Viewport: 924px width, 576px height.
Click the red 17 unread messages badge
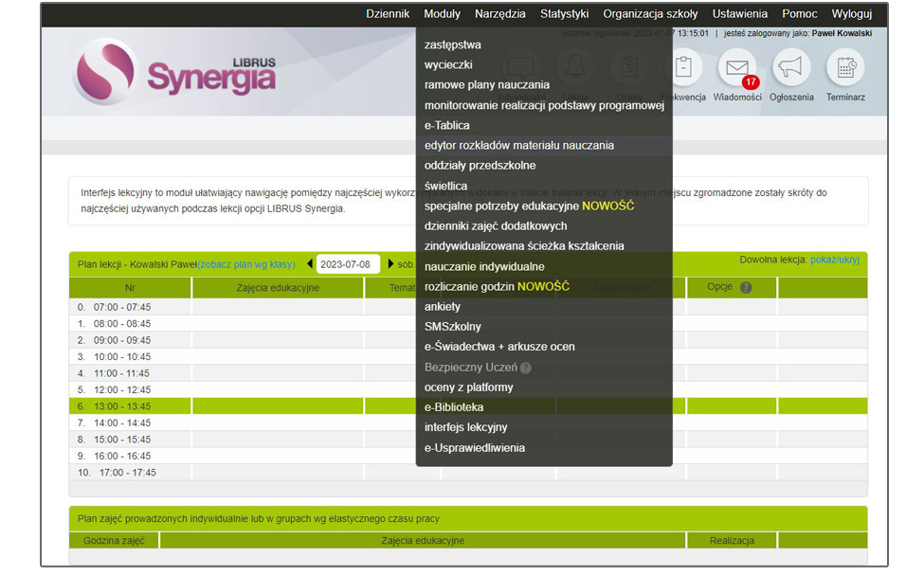tap(751, 82)
